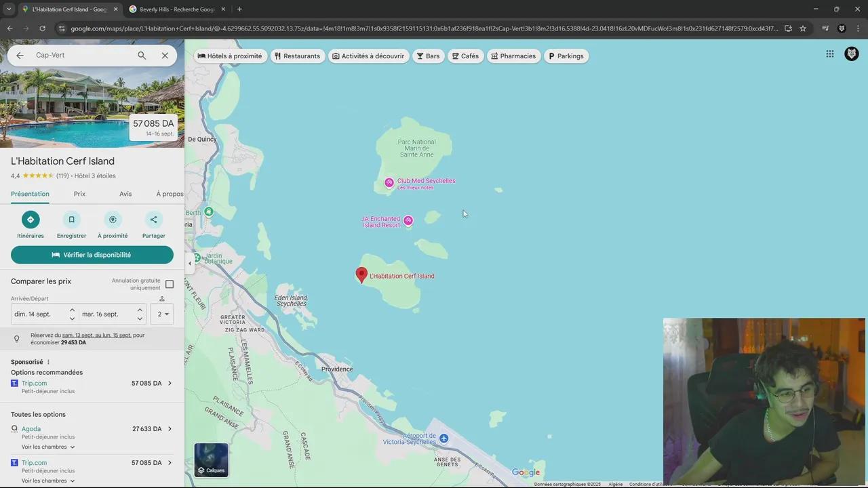This screenshot has height=488, width=868.
Task: Toggle Annulation gratuite uniquement checkbox
Action: click(x=170, y=284)
